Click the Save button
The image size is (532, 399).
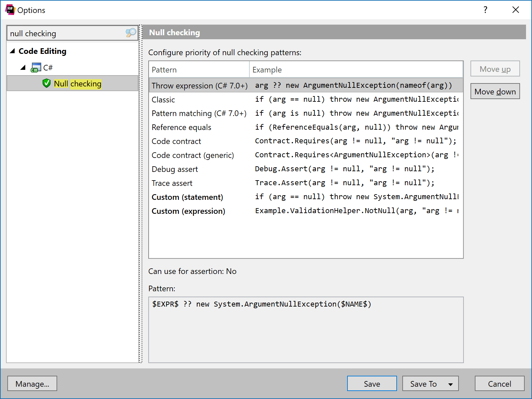371,383
